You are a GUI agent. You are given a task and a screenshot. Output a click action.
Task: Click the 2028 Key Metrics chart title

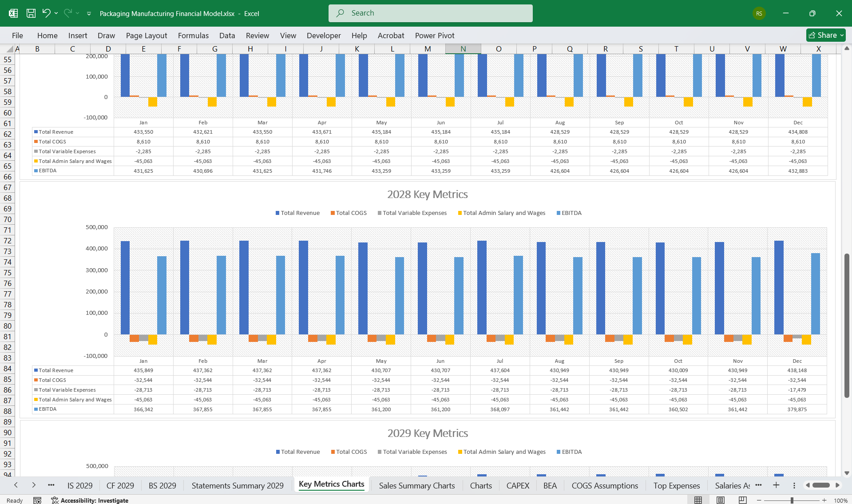tap(427, 194)
